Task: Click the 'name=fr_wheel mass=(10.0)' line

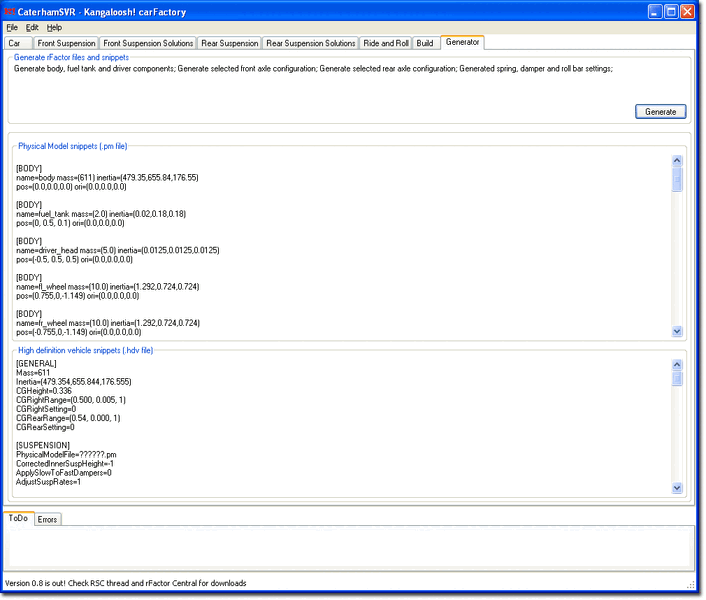Action: pos(108,323)
